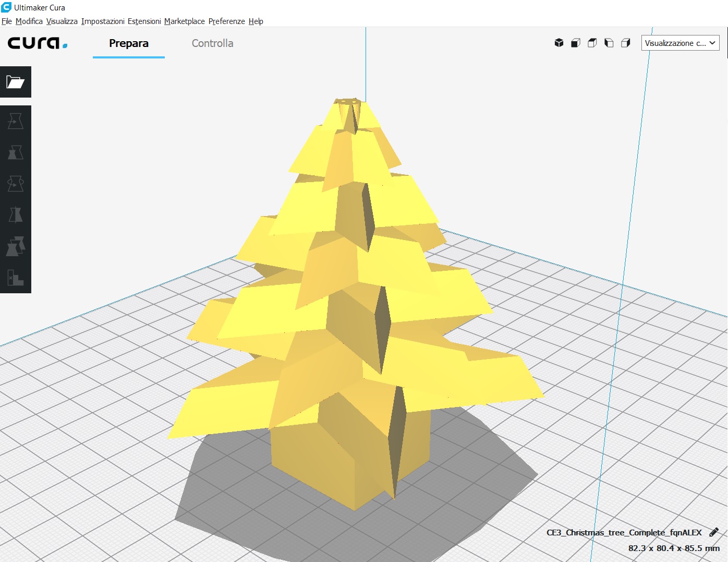The image size is (728, 562).
Task: Switch camera to Top view
Action: tap(592, 43)
